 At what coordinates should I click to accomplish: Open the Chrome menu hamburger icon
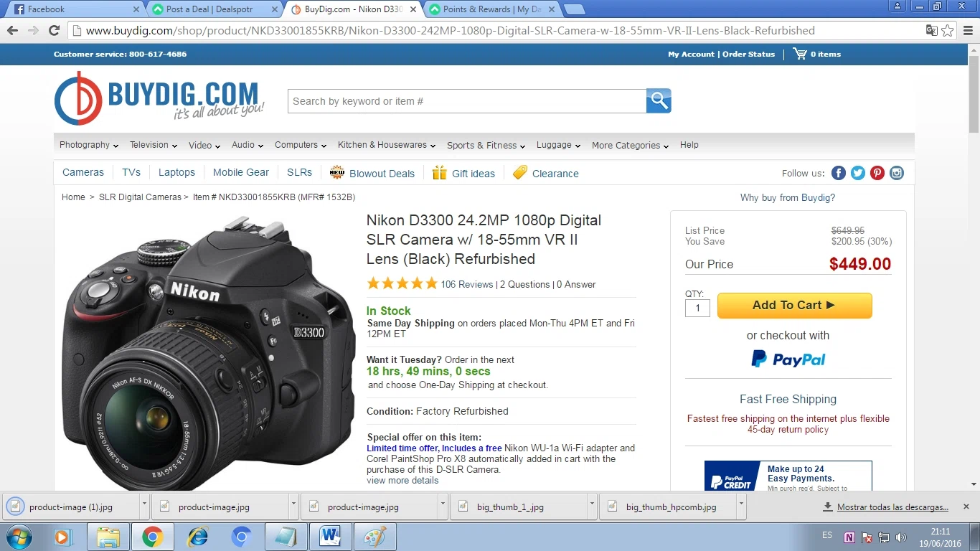click(966, 30)
